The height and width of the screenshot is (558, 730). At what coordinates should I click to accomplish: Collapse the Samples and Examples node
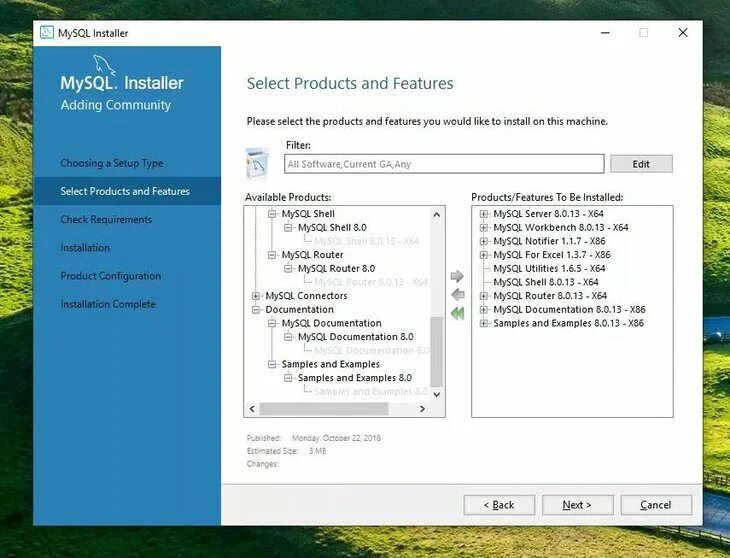click(272, 364)
